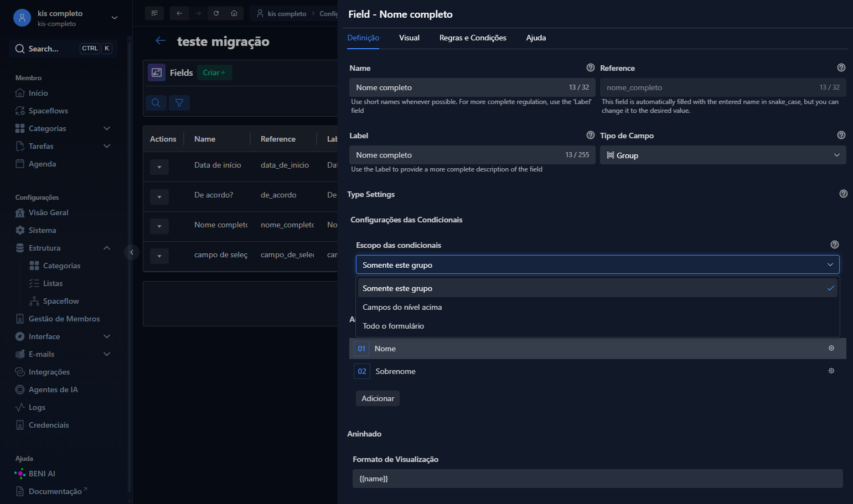The width and height of the screenshot is (853, 504).
Task: Click the Adicionar button
Action: pos(378,398)
